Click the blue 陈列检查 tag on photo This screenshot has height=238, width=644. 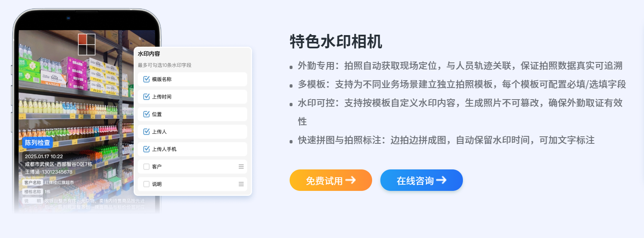coord(38,143)
